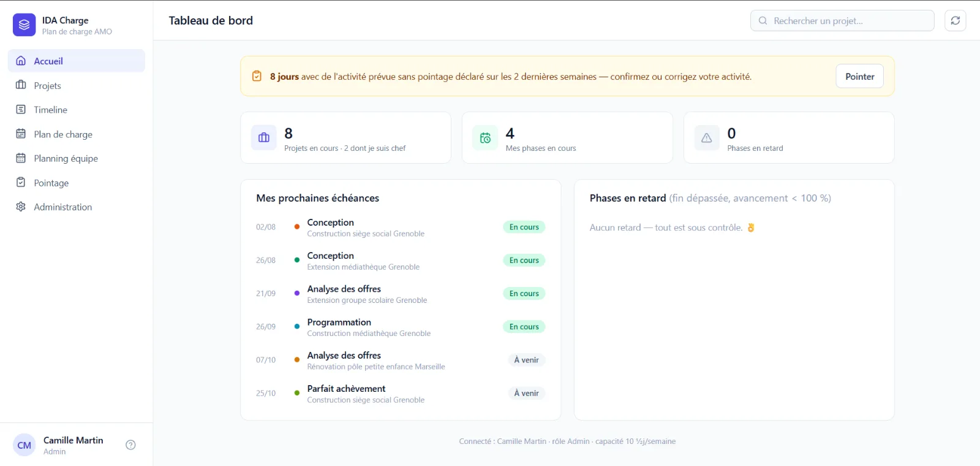Click the 21/09 deadline date
The height and width of the screenshot is (466, 980).
click(x=266, y=294)
